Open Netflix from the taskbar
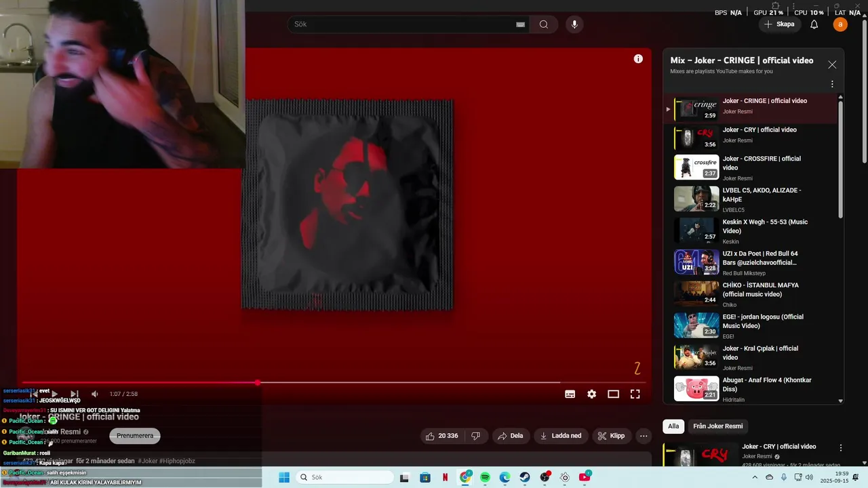The height and width of the screenshot is (488, 868). (445, 477)
